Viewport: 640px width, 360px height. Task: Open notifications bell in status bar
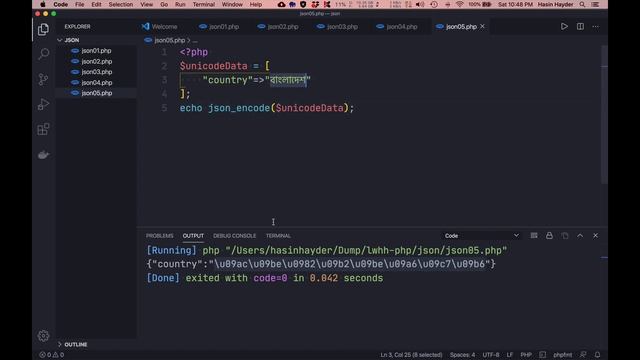tap(597, 355)
